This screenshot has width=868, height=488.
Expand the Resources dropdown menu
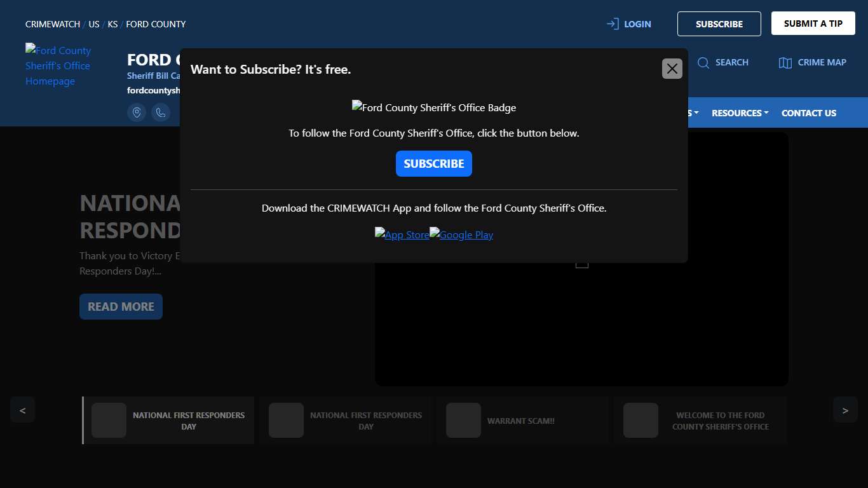tap(740, 113)
